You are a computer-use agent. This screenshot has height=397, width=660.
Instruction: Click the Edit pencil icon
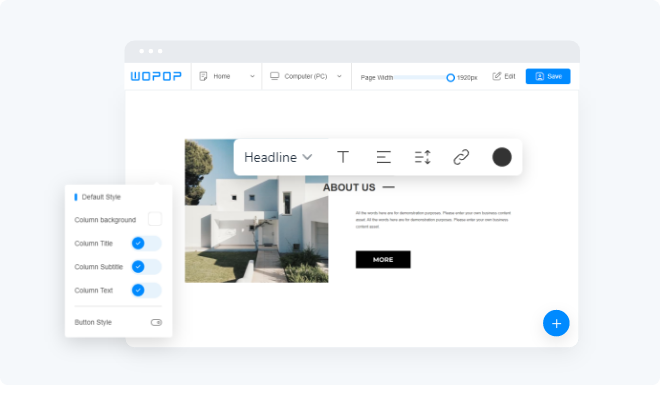(497, 76)
